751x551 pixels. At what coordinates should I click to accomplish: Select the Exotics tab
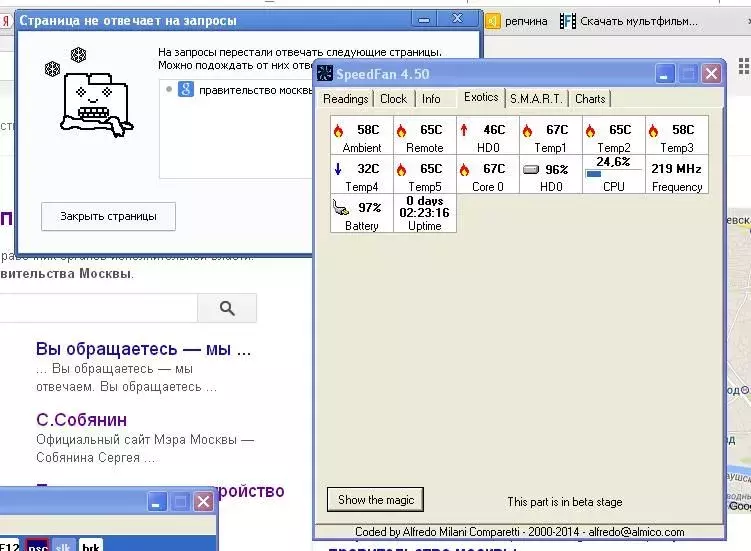481,97
